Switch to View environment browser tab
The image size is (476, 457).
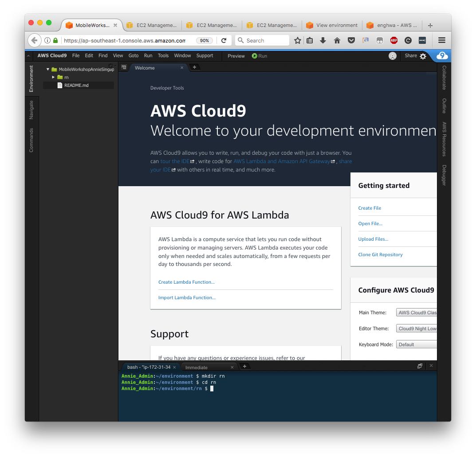[x=332, y=25]
